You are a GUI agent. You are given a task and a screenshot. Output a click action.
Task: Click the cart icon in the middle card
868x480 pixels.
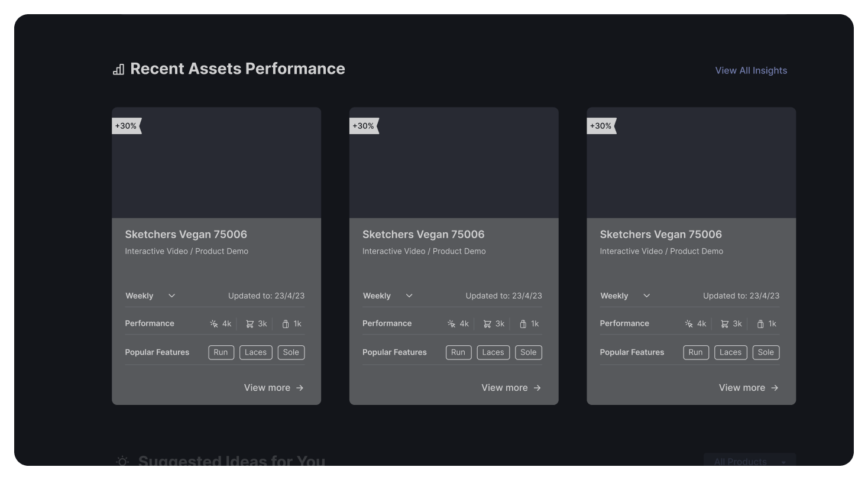click(487, 324)
